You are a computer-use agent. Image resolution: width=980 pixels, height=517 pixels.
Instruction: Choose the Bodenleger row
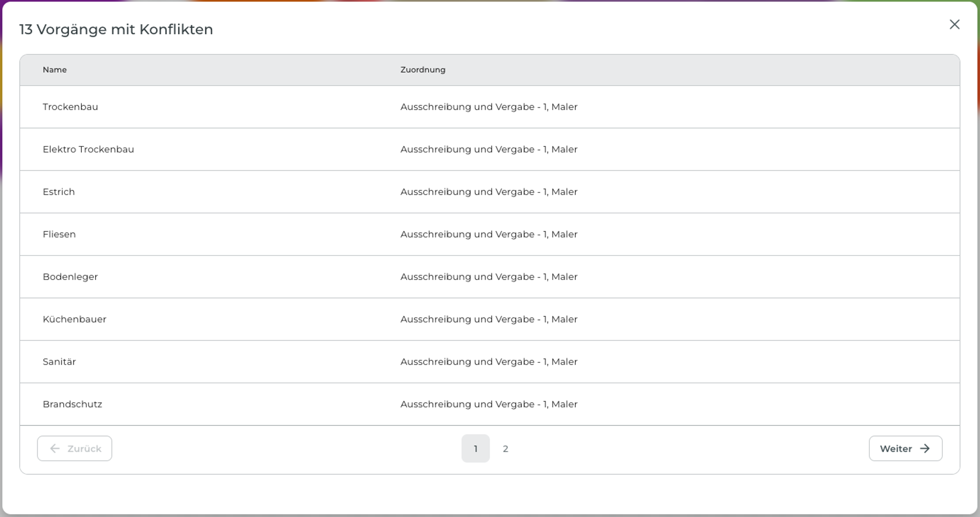(490, 277)
